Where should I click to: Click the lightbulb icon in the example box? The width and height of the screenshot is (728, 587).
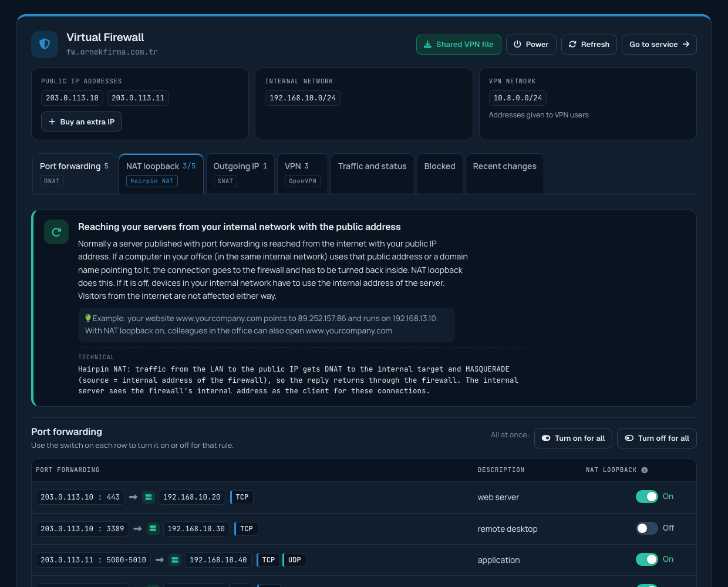(x=88, y=318)
